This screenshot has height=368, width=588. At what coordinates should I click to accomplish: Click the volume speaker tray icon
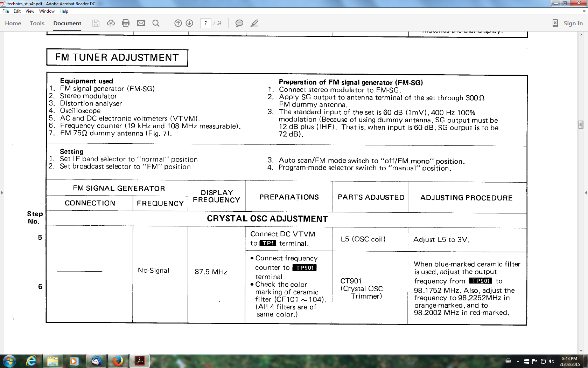tap(551, 361)
